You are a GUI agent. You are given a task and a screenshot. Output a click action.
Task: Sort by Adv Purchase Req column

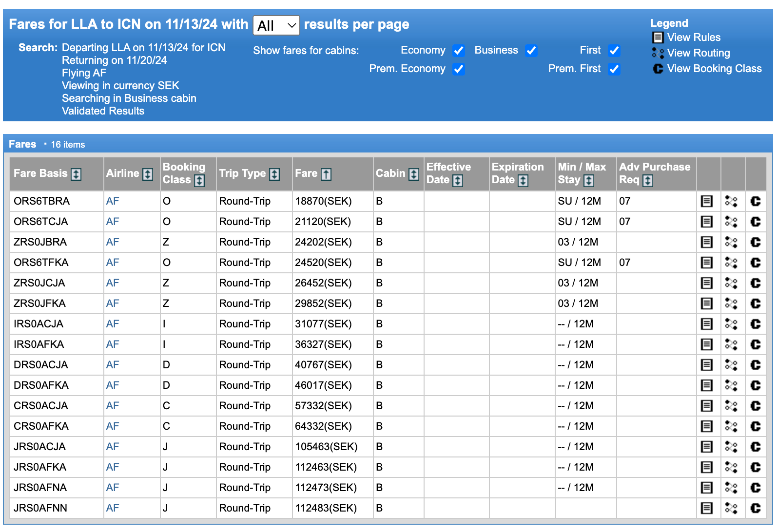[648, 180]
